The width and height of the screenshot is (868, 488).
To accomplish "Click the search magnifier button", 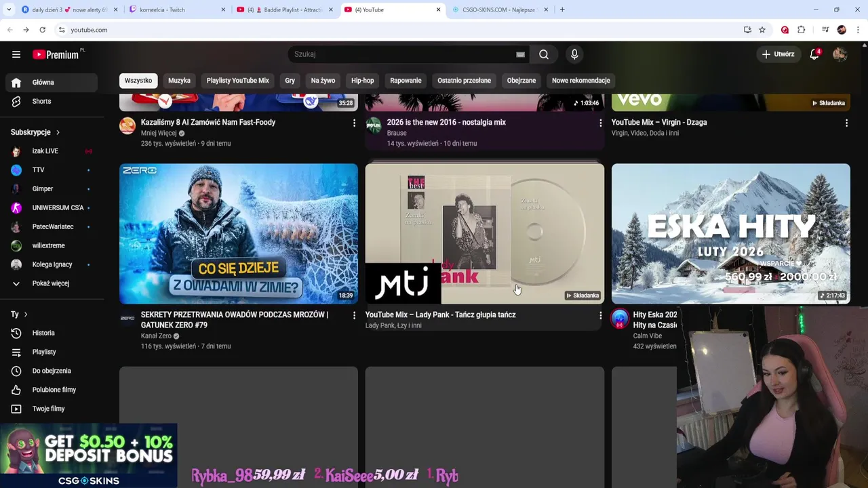I will click(x=544, y=54).
